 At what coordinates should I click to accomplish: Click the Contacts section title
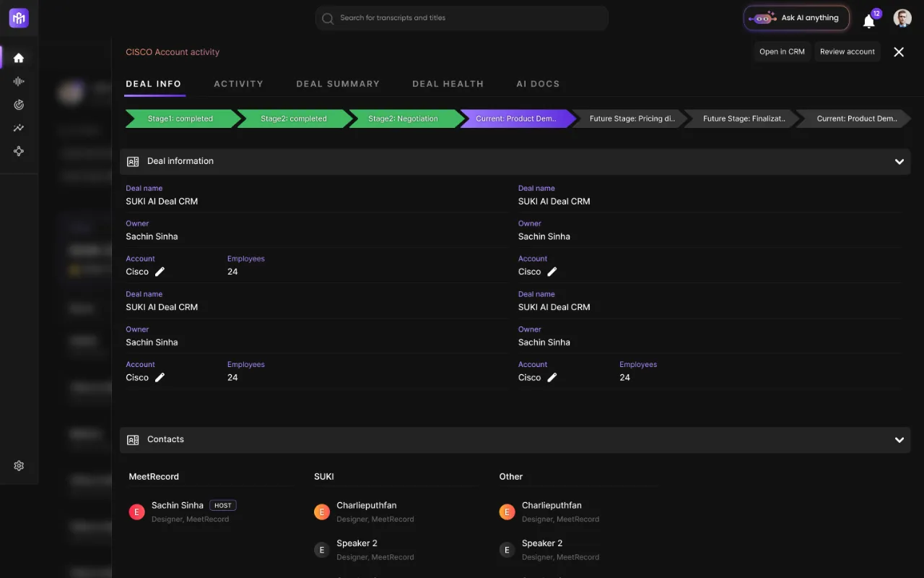[166, 439]
